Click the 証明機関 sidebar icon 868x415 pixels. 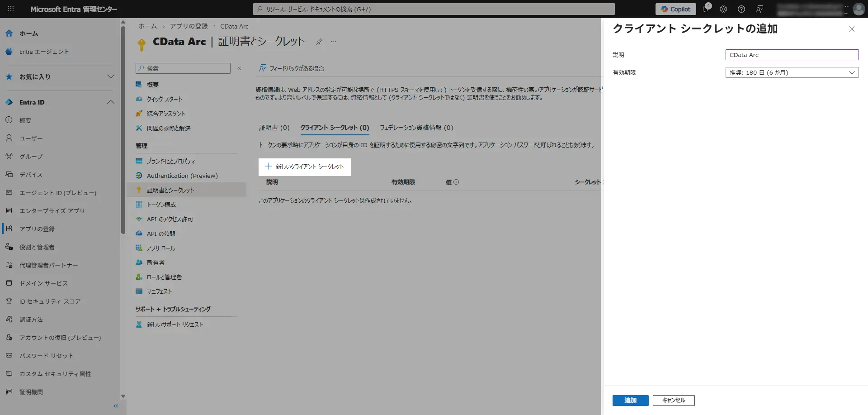[x=9, y=392]
